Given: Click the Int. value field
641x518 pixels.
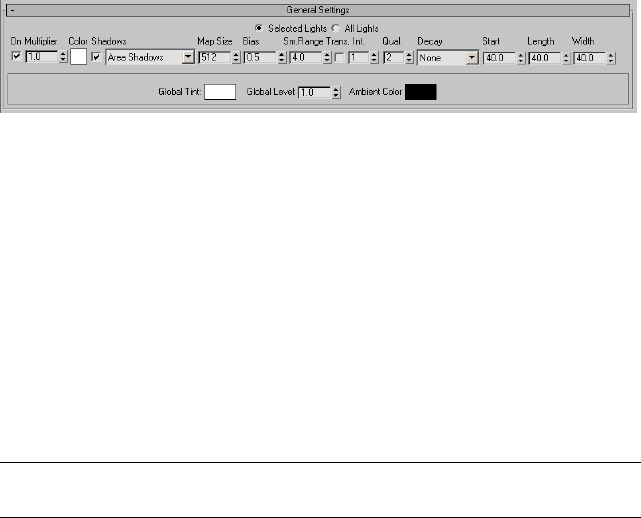Looking at the screenshot, I should tap(359, 57).
